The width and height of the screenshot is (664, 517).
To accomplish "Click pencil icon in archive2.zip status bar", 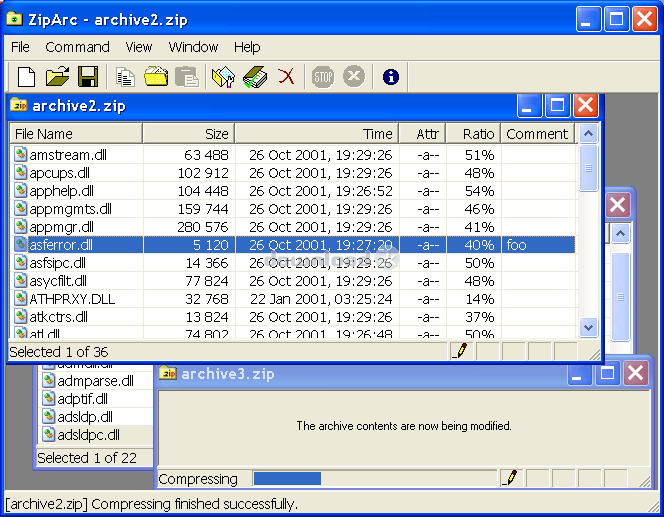I will tap(460, 351).
